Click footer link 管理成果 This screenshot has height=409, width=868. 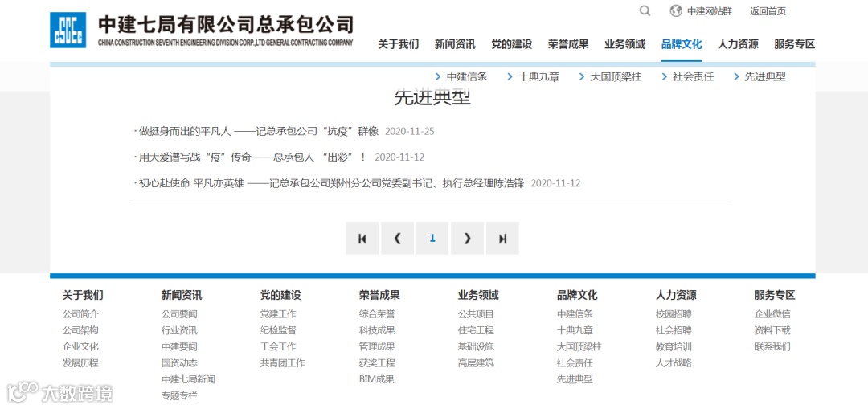click(377, 346)
